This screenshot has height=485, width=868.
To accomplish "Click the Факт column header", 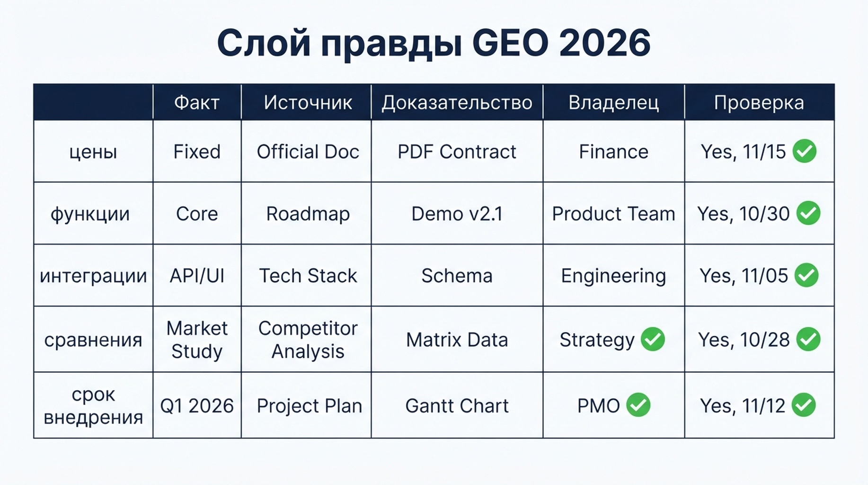I will click(197, 102).
